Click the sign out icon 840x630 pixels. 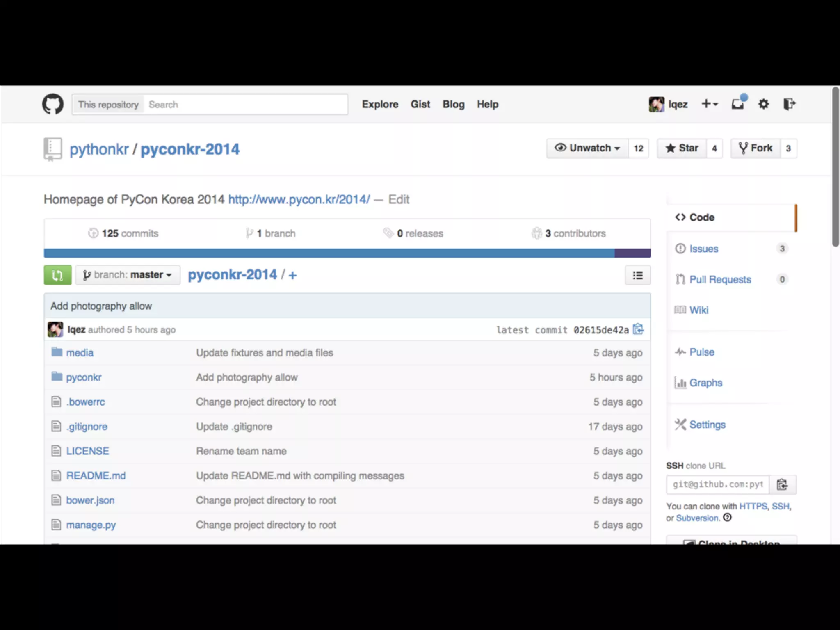(x=789, y=104)
